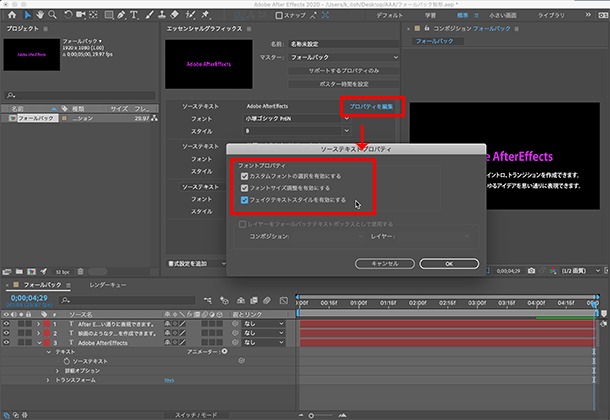Click the 名前 input field showing 名称未設定

(x=344, y=44)
